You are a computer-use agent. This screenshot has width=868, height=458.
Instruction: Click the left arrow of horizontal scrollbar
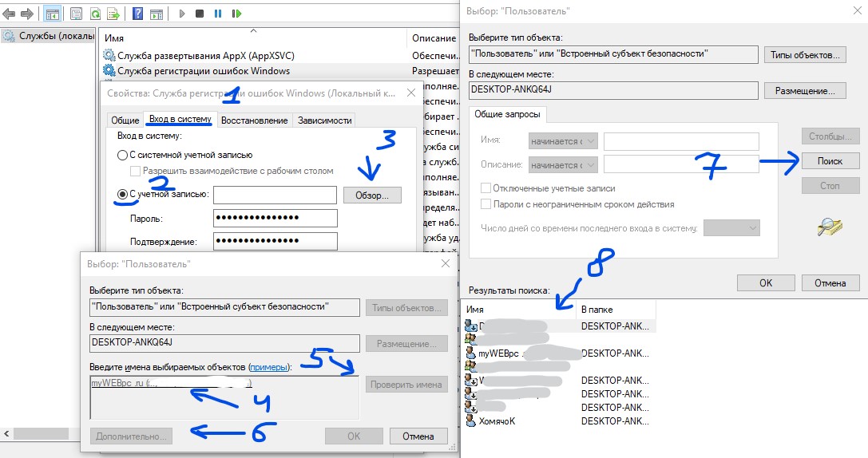pos(6,434)
